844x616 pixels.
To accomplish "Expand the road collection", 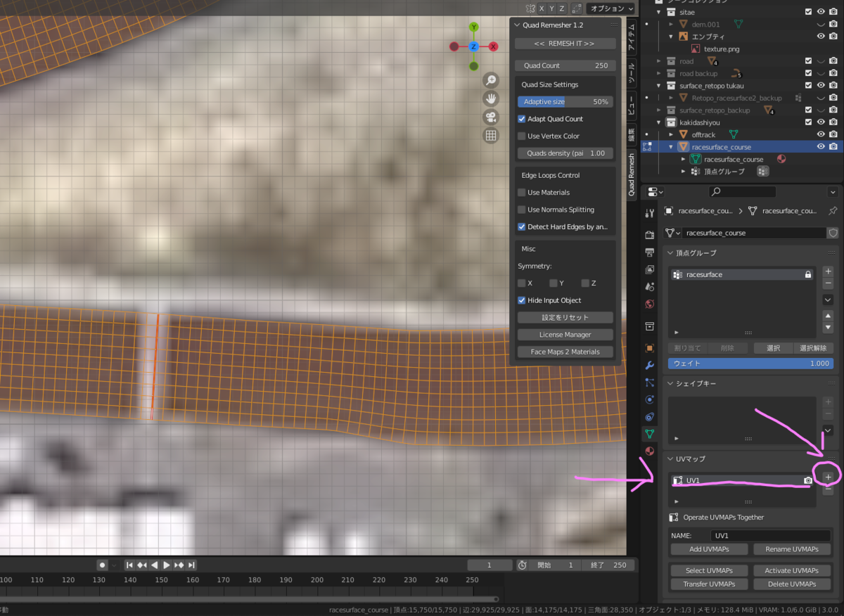I will coord(659,61).
